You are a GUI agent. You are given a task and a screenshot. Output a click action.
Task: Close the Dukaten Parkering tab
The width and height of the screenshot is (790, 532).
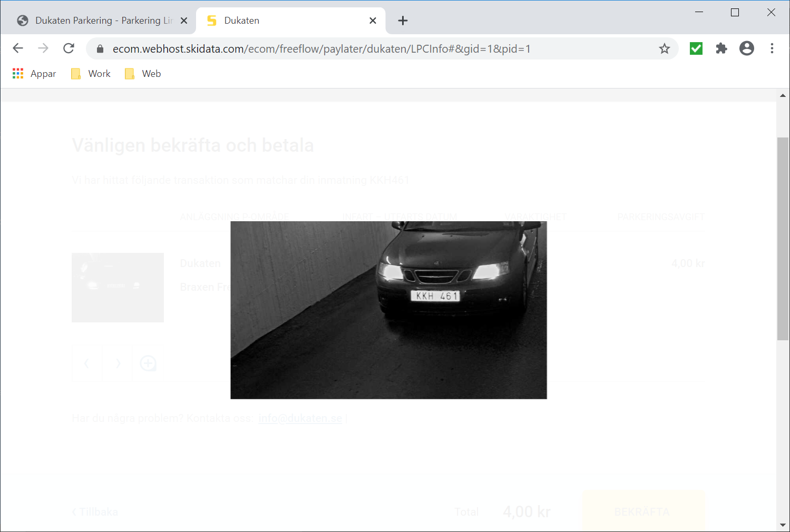[x=184, y=21]
